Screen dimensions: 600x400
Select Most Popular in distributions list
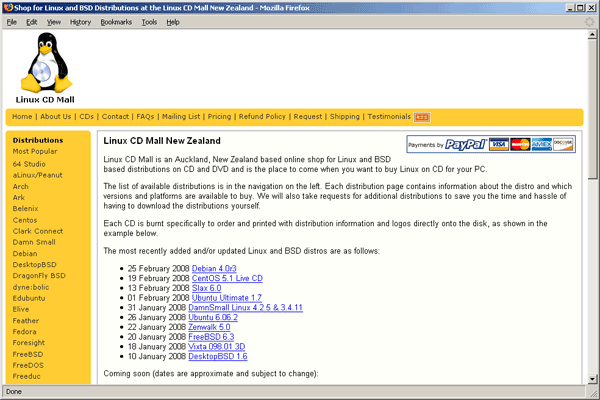35,152
